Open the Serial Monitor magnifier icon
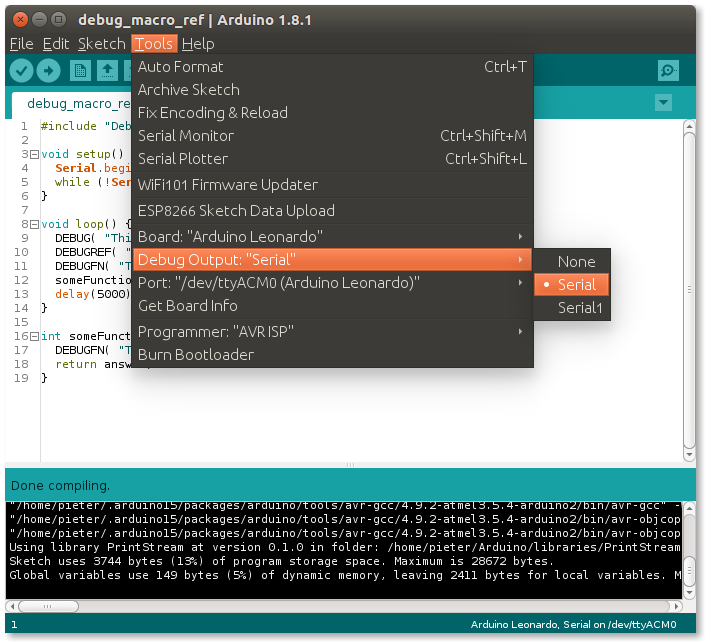705x642 pixels. (668, 71)
